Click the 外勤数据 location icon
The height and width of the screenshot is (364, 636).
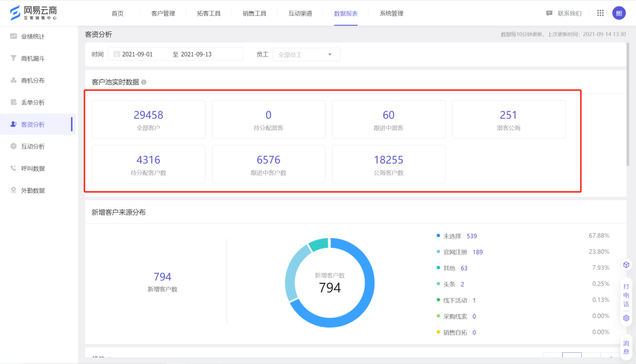[x=13, y=190]
